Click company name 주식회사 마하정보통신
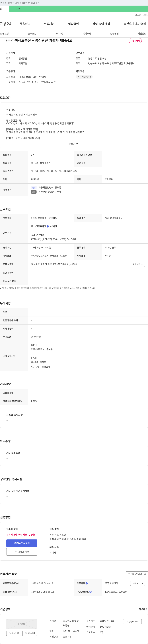This screenshot has width=148, height=644. click(71, 623)
